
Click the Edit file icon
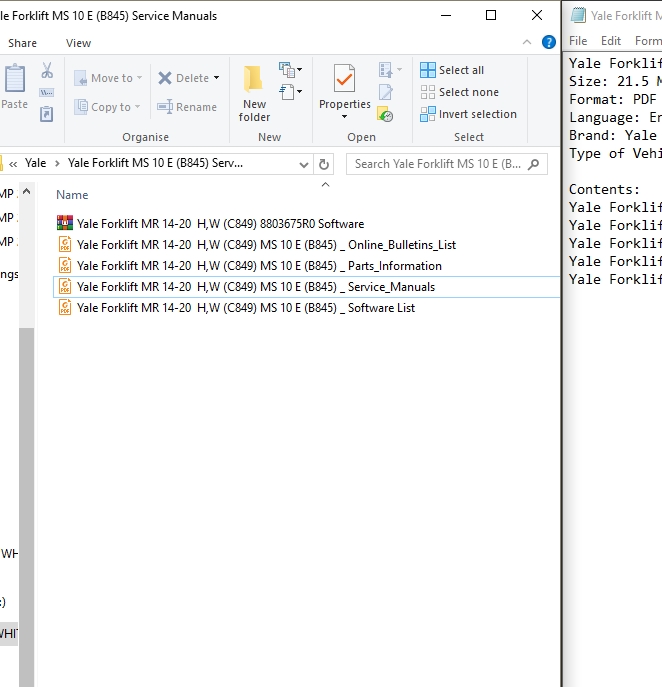pyautogui.click(x=386, y=92)
